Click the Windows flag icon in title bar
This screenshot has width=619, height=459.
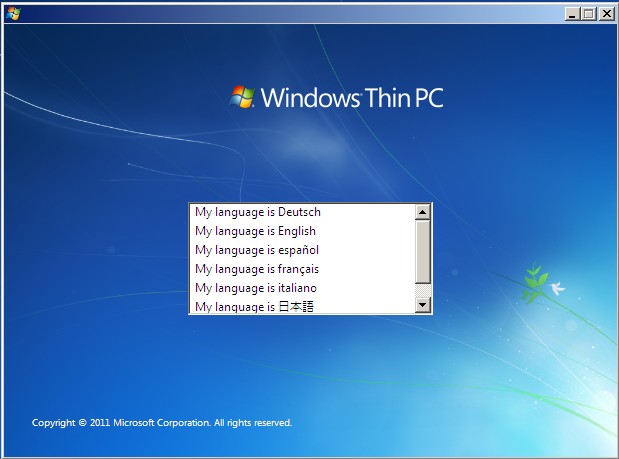point(13,14)
